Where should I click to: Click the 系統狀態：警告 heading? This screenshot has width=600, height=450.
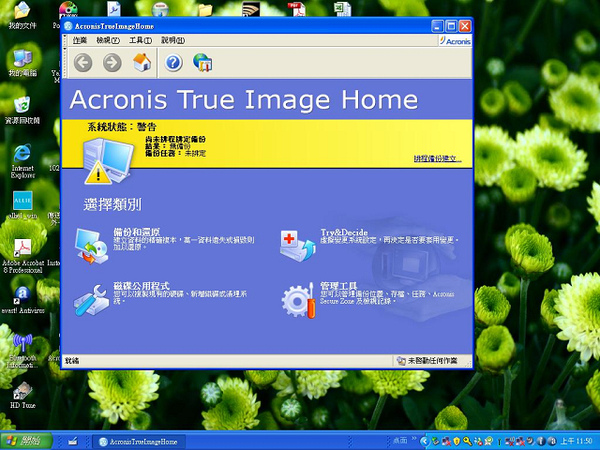point(122,127)
